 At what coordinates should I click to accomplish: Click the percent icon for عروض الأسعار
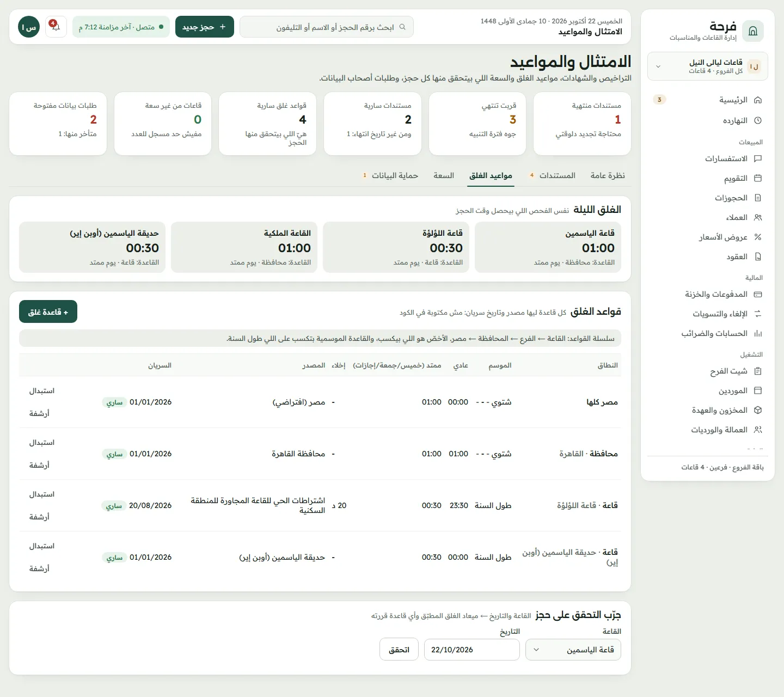[757, 237]
